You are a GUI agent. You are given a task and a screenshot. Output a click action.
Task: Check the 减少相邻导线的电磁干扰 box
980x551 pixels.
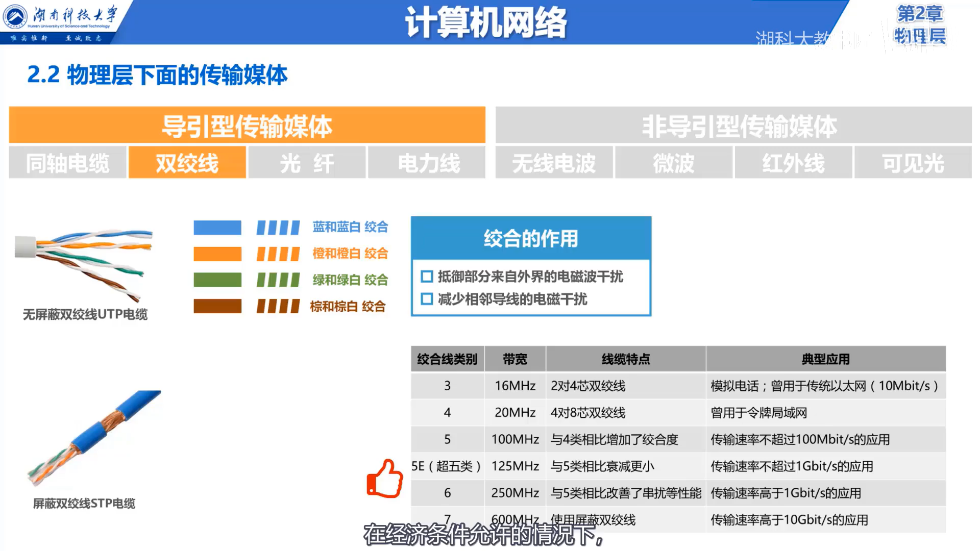point(427,299)
